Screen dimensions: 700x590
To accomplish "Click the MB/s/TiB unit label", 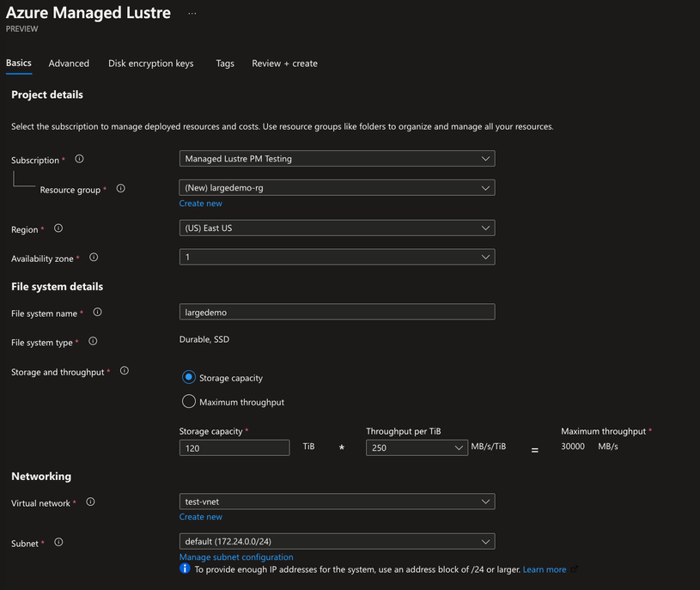I will pyautogui.click(x=489, y=447).
